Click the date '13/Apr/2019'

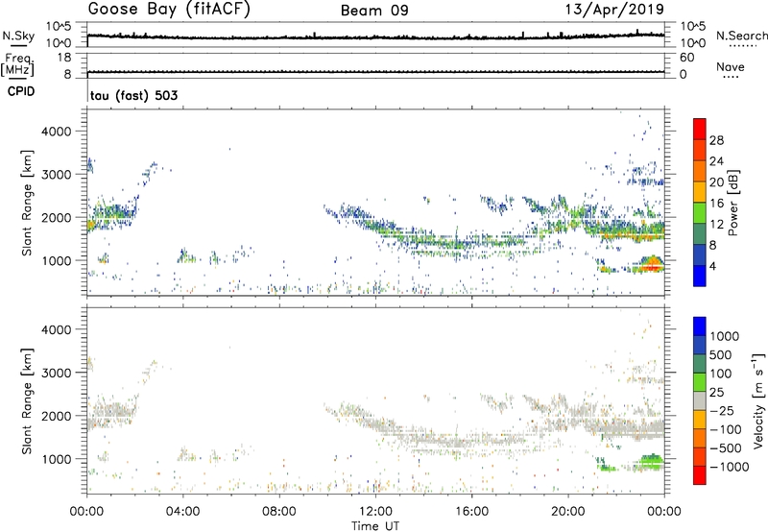614,10
